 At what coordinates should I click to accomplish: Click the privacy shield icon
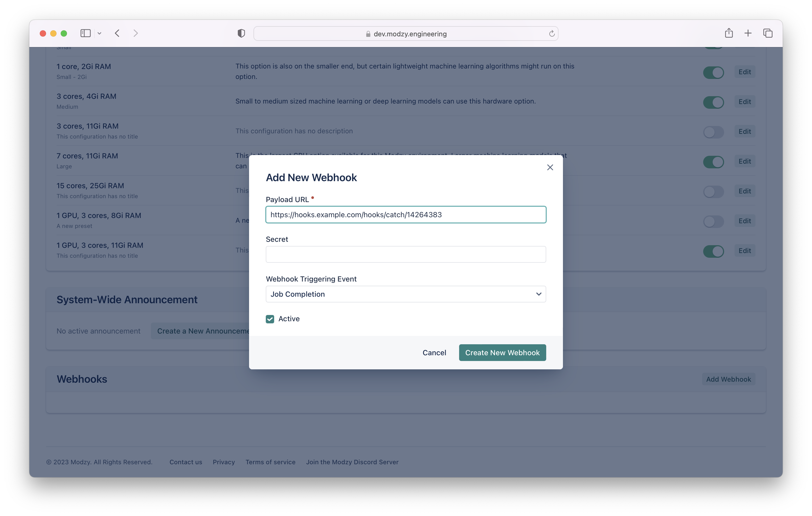point(241,33)
